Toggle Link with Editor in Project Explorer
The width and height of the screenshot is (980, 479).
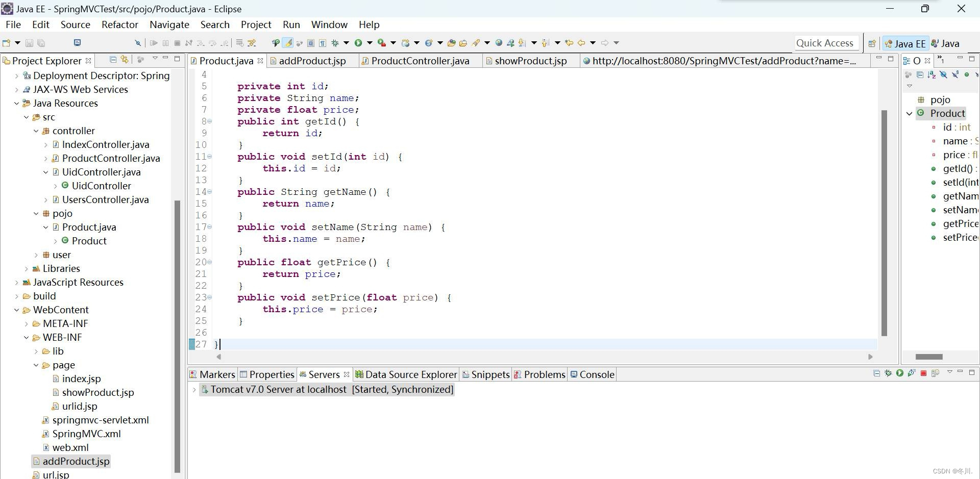pyautogui.click(x=124, y=60)
